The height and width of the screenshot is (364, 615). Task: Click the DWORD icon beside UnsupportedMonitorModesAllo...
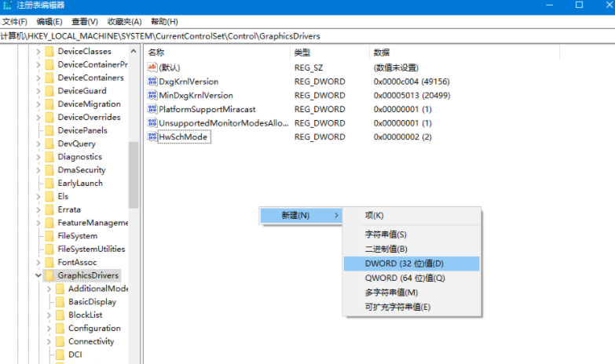152,122
